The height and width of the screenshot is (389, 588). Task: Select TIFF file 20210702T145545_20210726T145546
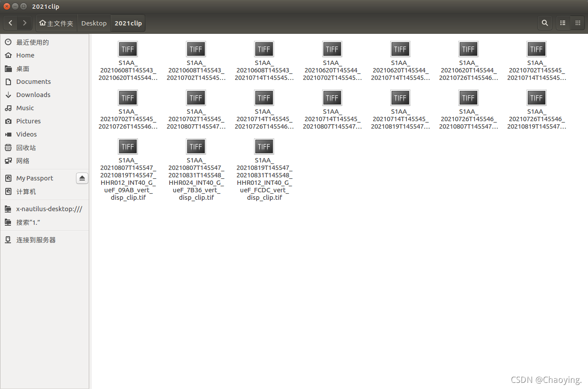128,110
